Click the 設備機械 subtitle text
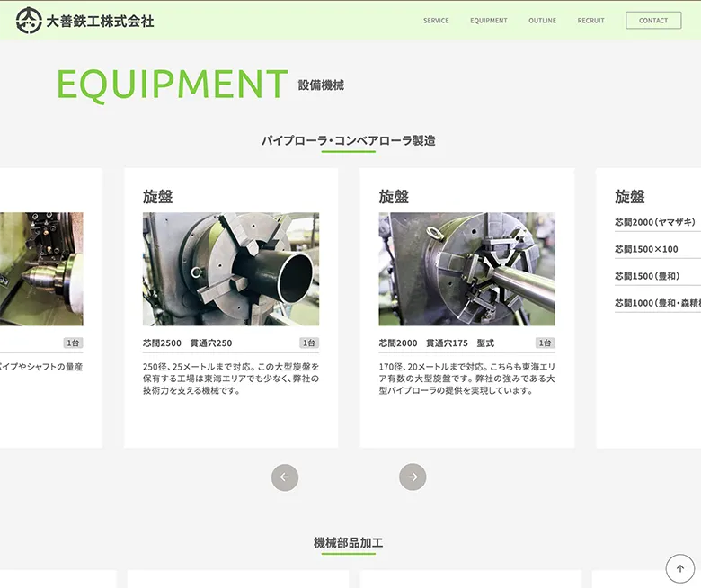The height and width of the screenshot is (588, 701). [321, 85]
